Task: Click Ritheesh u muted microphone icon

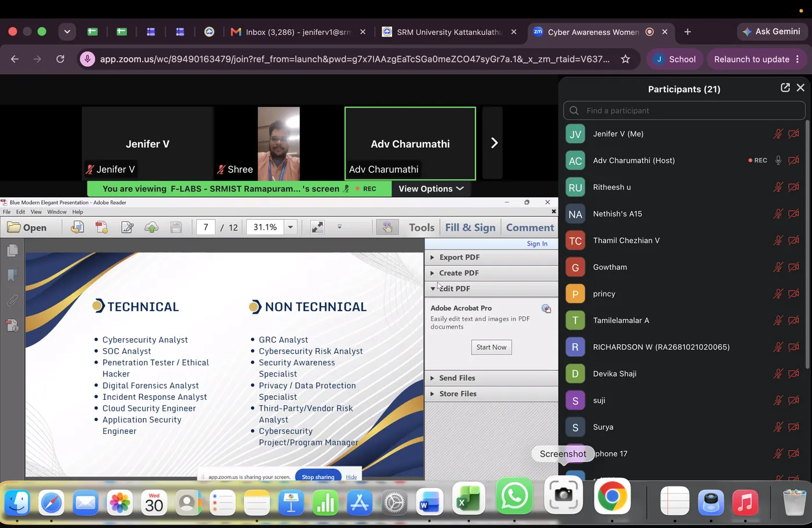Action: pos(778,187)
